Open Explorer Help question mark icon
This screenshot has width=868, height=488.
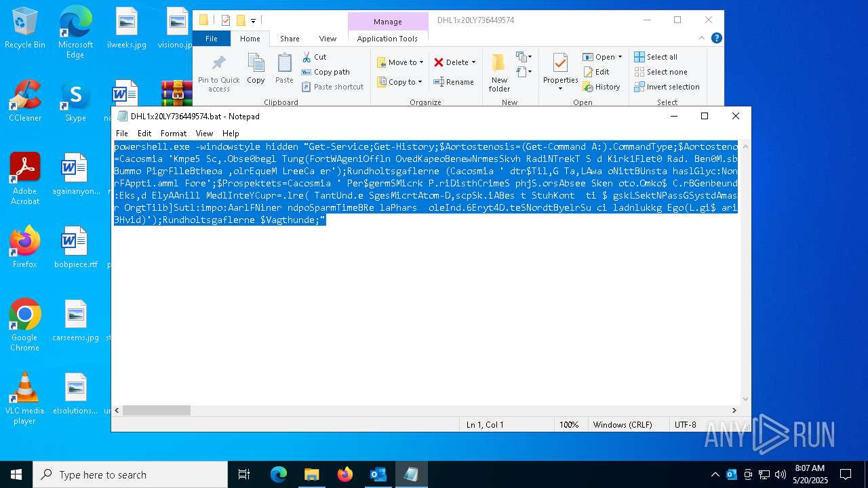[x=716, y=39]
